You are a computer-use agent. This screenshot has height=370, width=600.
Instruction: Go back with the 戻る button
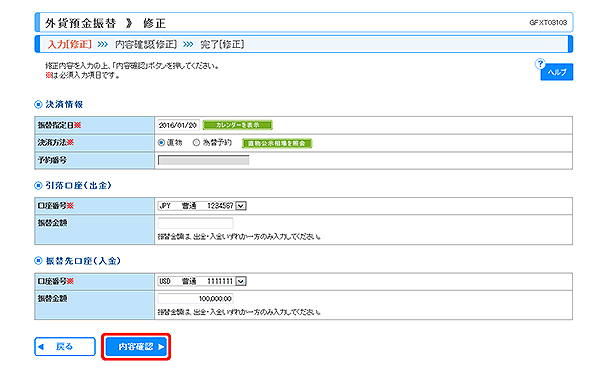point(65,347)
